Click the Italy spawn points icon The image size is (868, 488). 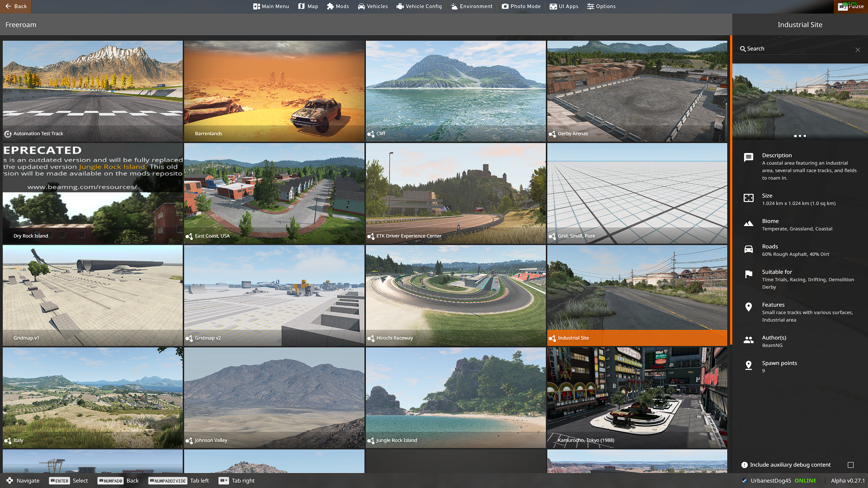tap(7, 441)
